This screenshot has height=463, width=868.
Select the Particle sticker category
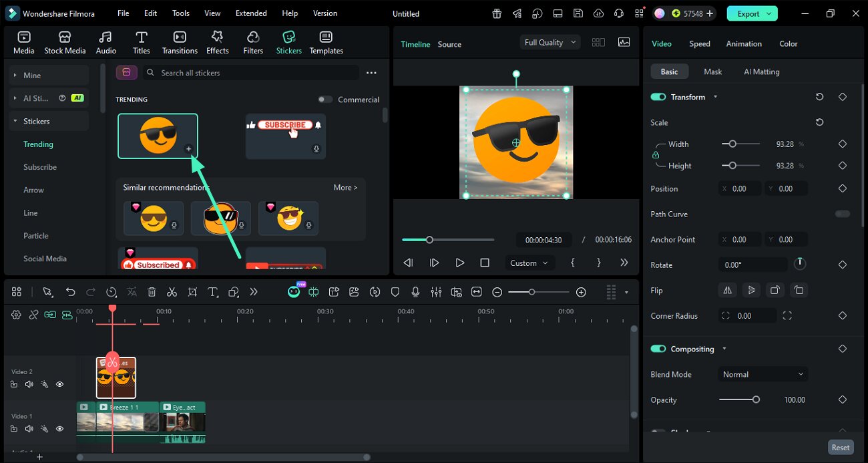click(35, 236)
